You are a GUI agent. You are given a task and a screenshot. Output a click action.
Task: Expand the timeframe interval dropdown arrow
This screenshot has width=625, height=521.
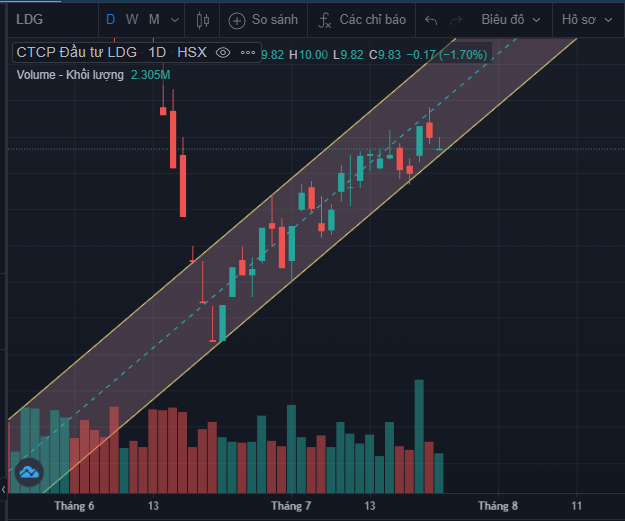click(175, 20)
